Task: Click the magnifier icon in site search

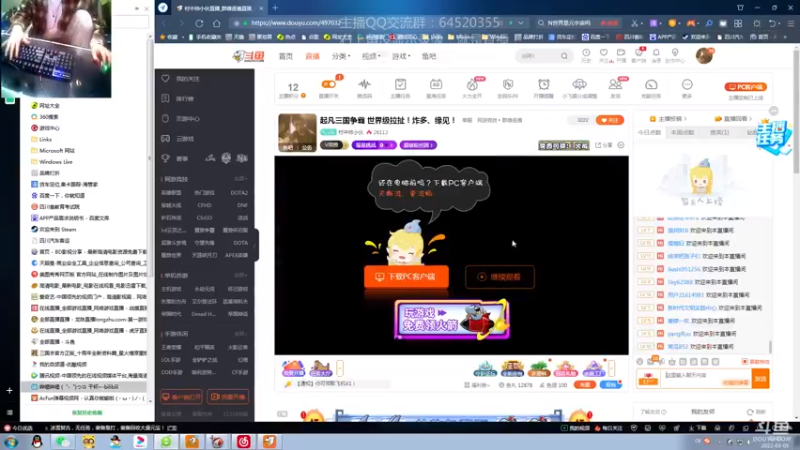Action: tap(564, 56)
